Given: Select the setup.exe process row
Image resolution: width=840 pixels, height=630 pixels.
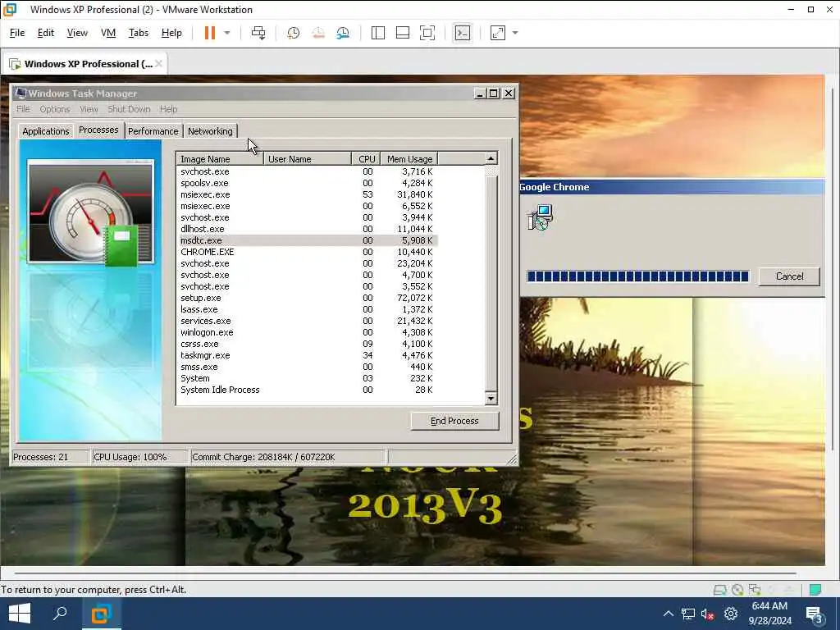Looking at the screenshot, I should point(308,298).
